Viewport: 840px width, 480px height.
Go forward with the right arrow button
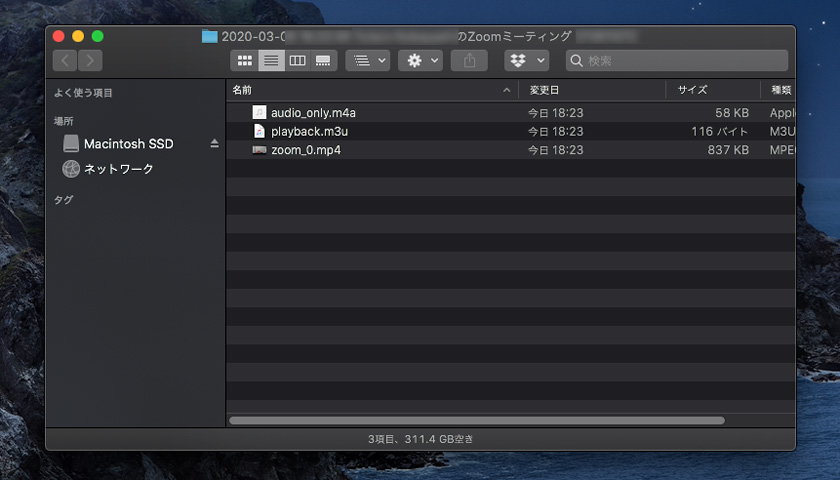click(x=90, y=61)
